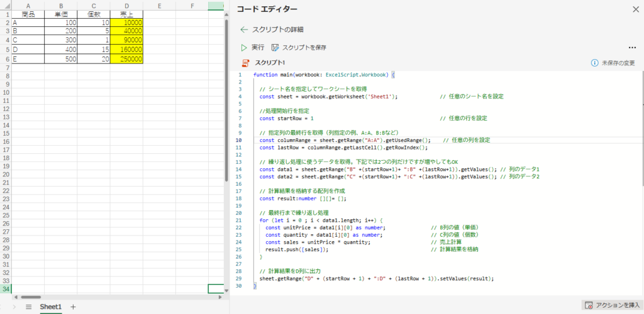Image resolution: width=644 pixels, height=314 pixels.
Task: Select row 34 header
Action: [x=6, y=289]
